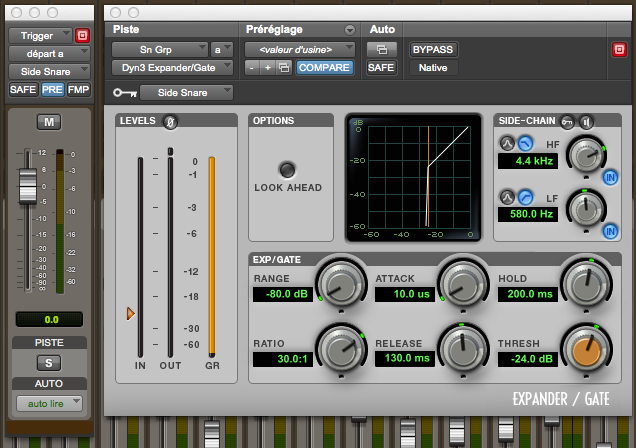
Task: Toggle automation SAFE in plug-in header
Action: tap(381, 68)
